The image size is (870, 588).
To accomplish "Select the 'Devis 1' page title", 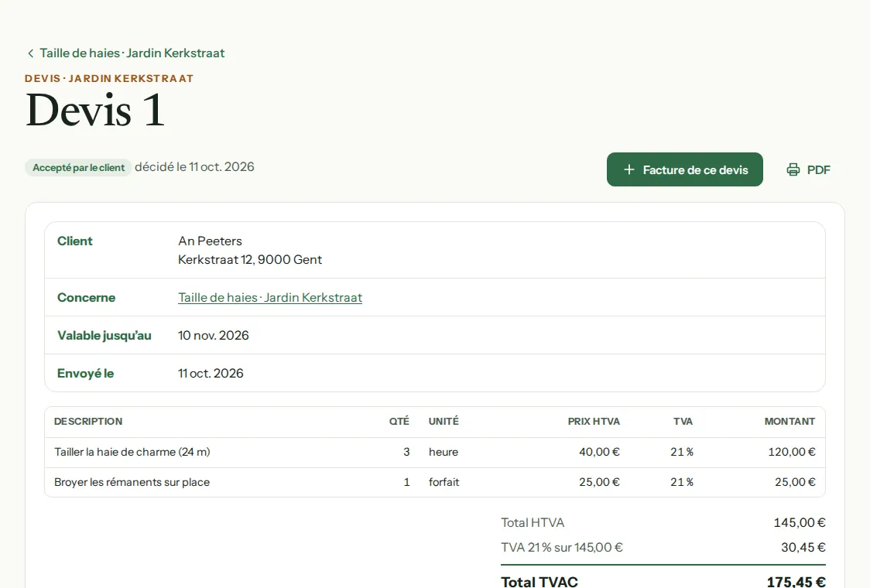I will pyautogui.click(x=95, y=110).
